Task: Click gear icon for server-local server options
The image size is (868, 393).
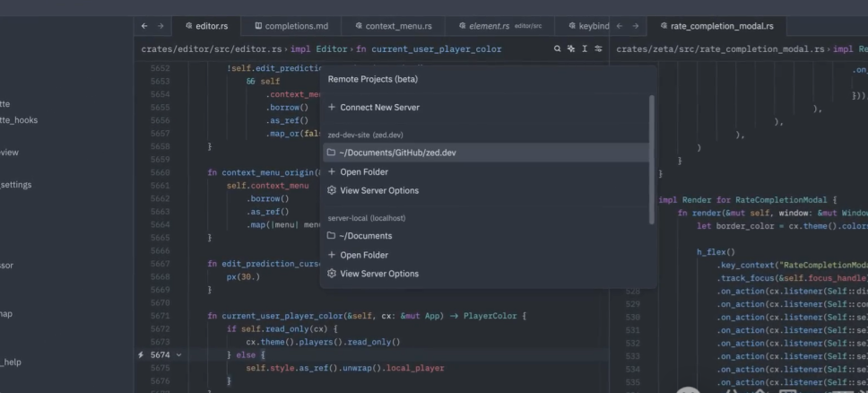Action: 332,274
